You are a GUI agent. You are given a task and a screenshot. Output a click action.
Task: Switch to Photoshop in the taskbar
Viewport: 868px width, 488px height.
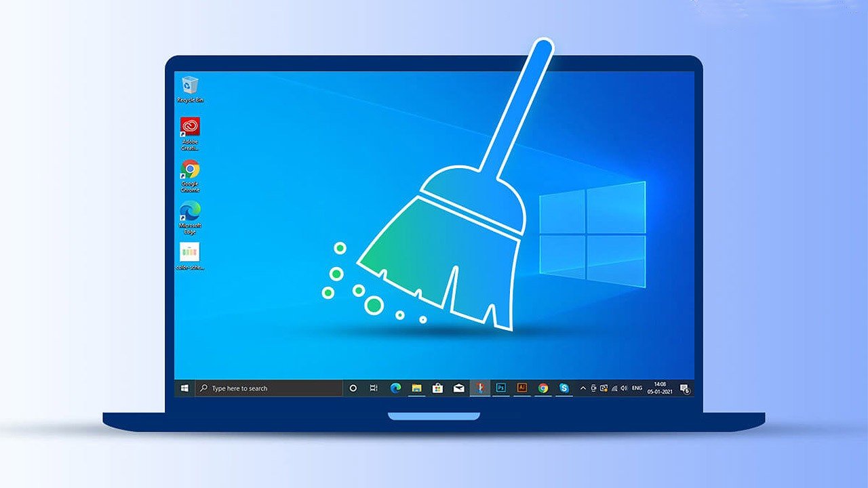(501, 388)
